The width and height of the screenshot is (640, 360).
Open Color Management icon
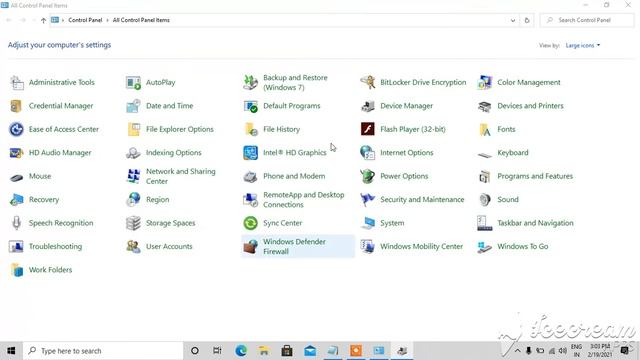tap(484, 82)
